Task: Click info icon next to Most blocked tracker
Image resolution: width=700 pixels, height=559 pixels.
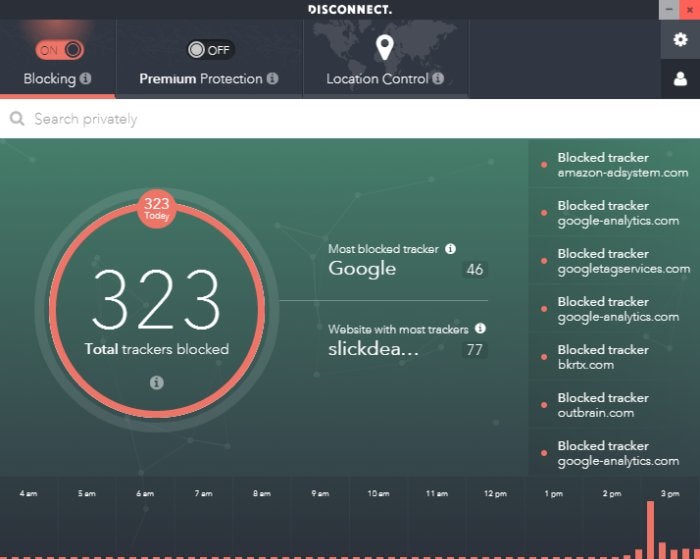Action: [450, 249]
